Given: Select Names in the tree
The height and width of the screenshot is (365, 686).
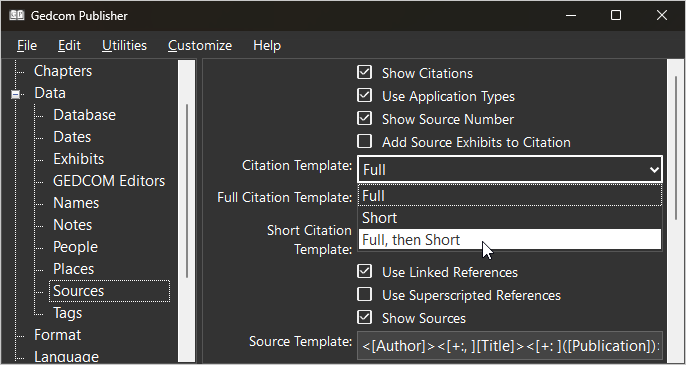Looking at the screenshot, I should point(76,203).
